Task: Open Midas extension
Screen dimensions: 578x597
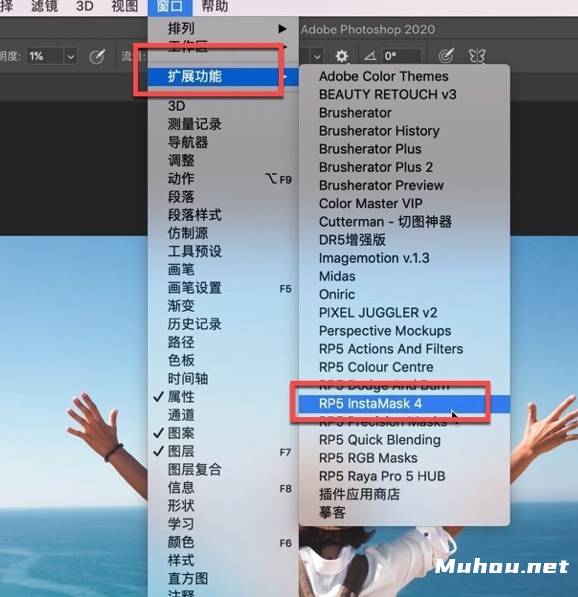Action: point(404,276)
